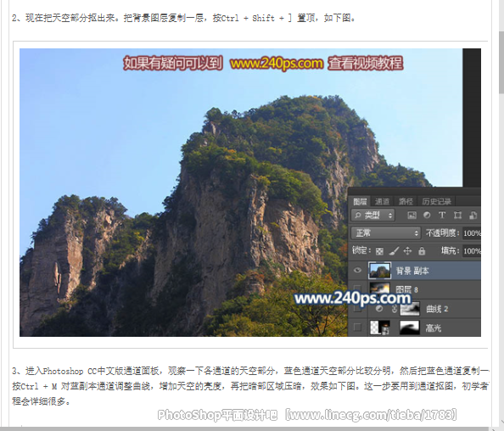Select the adjustment layer filter icon
This screenshot has height=431, width=504.
tap(427, 215)
